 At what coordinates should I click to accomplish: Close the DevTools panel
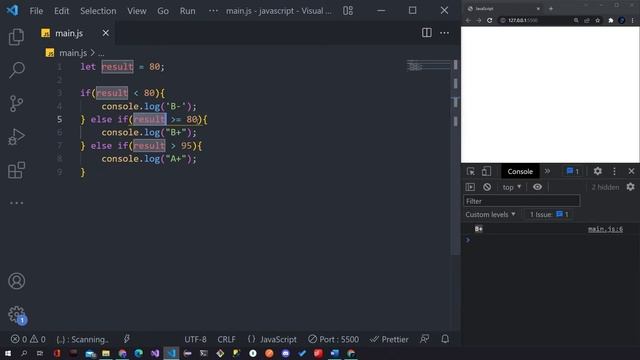(631, 171)
